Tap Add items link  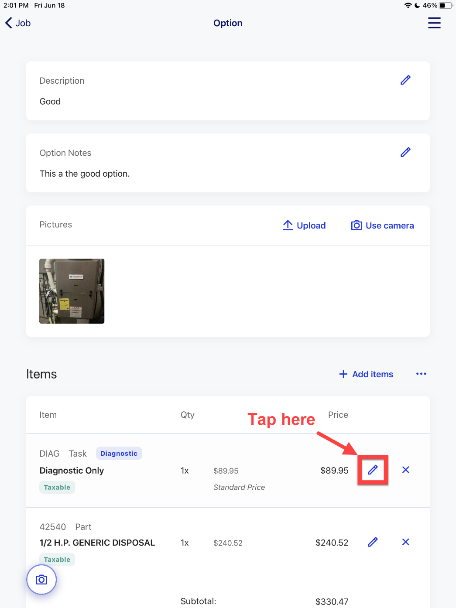point(366,374)
